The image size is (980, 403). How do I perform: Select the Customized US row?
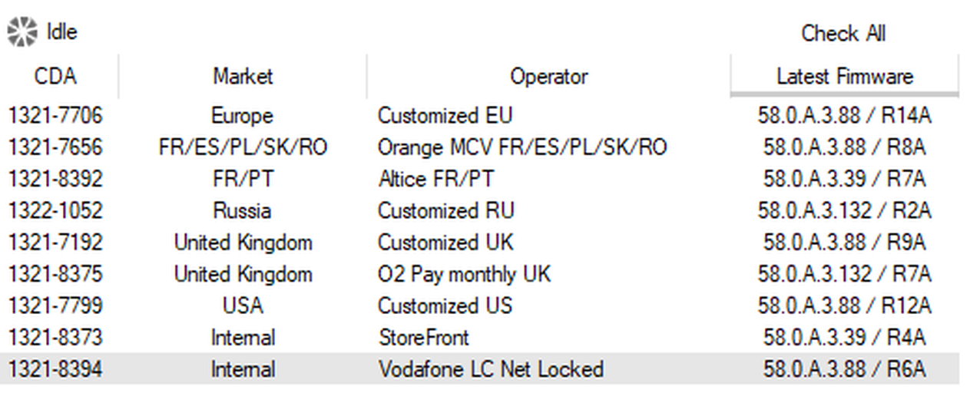point(445,306)
